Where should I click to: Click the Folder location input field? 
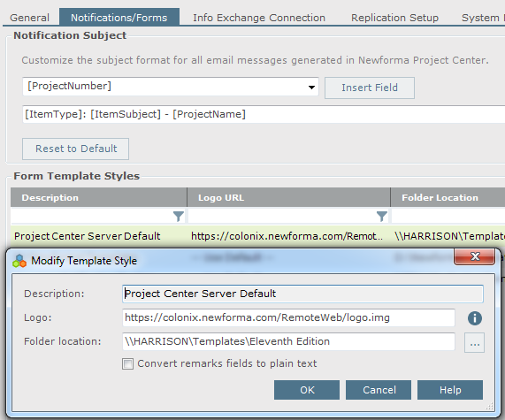click(288, 341)
